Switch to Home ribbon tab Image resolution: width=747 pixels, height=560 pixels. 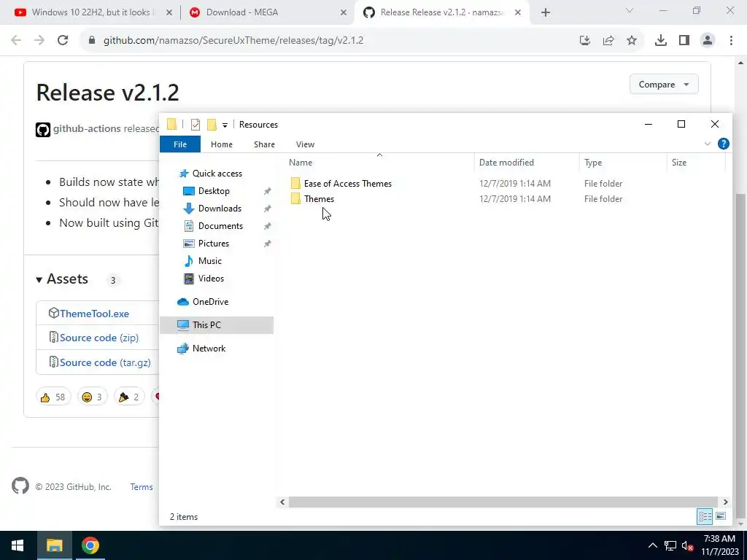(222, 144)
